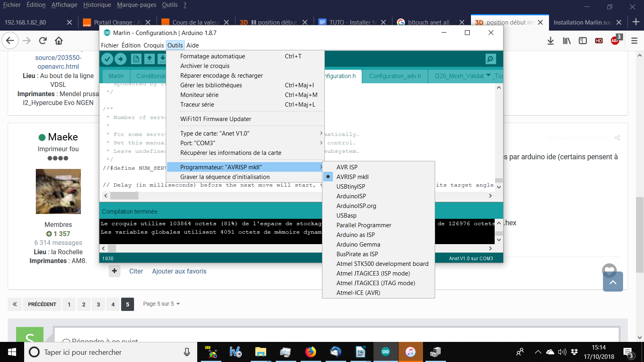Screen dimensions: 644x362
Task: Open the Croquis menu in Arduino
Action: (x=154, y=45)
